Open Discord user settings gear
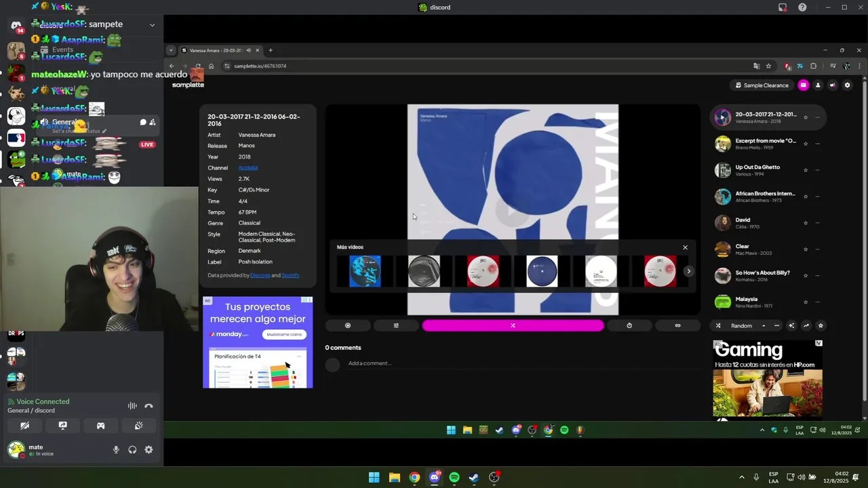Image resolution: width=868 pixels, height=488 pixels. click(x=149, y=449)
